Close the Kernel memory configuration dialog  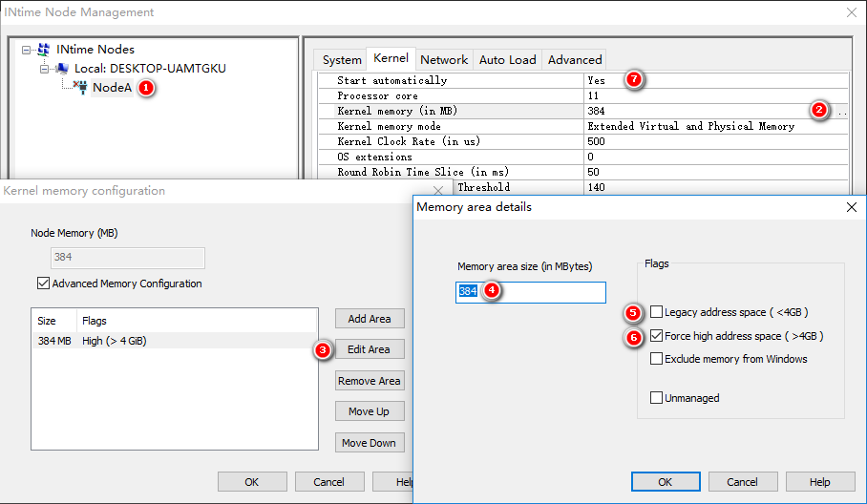pyautogui.click(x=438, y=191)
